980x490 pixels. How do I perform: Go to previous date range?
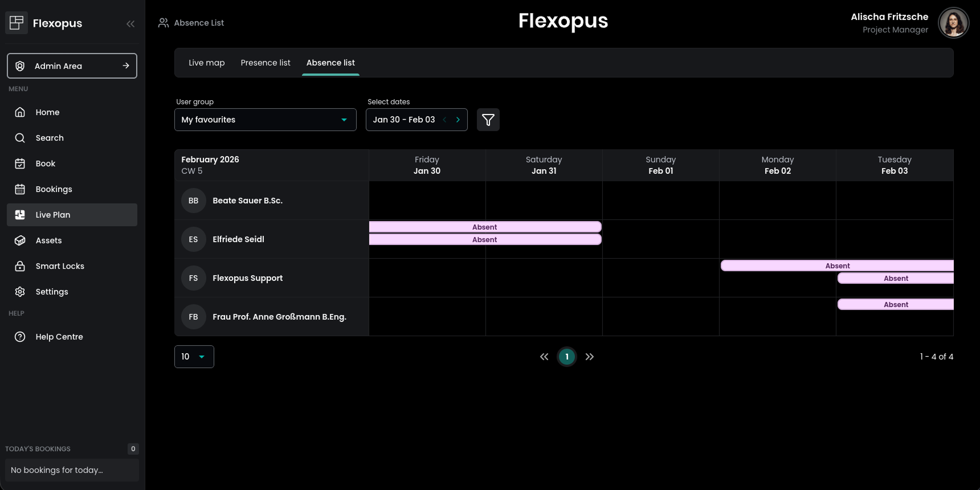click(444, 120)
